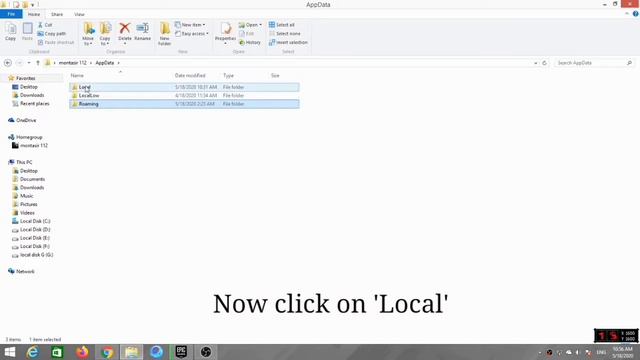Viewport: 640px width, 360px height.
Task: Click AppData in address breadcrumb
Action: click(x=105, y=63)
